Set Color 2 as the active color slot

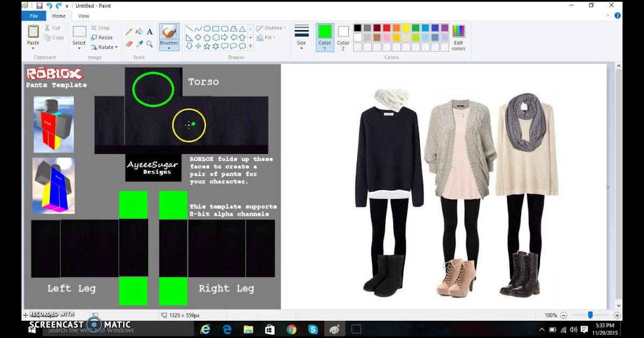(343, 38)
